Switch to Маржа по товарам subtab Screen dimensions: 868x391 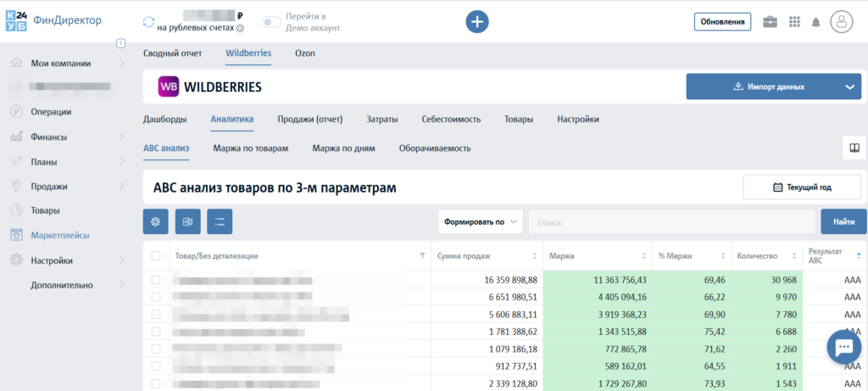[251, 148]
